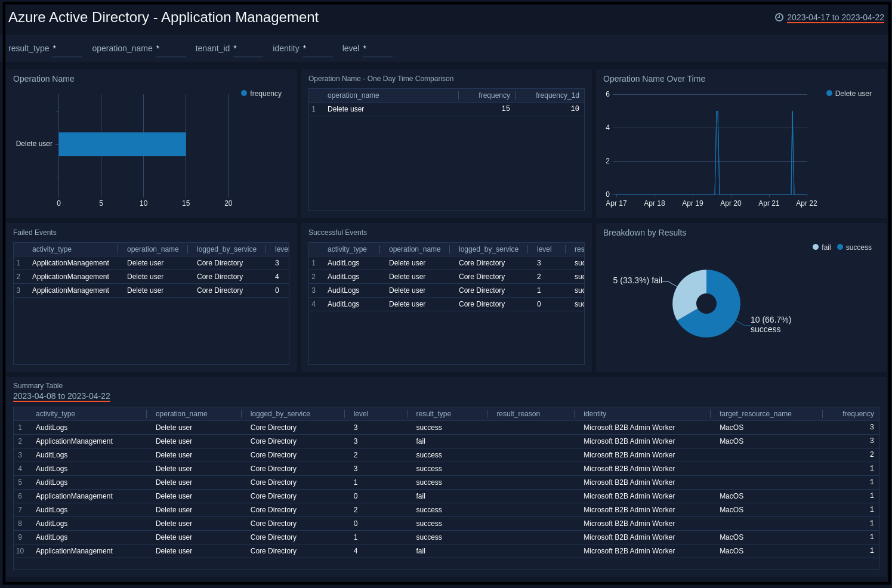Sort Successful Events by activity_type header
Image resolution: width=892 pixels, height=588 pixels.
347,249
